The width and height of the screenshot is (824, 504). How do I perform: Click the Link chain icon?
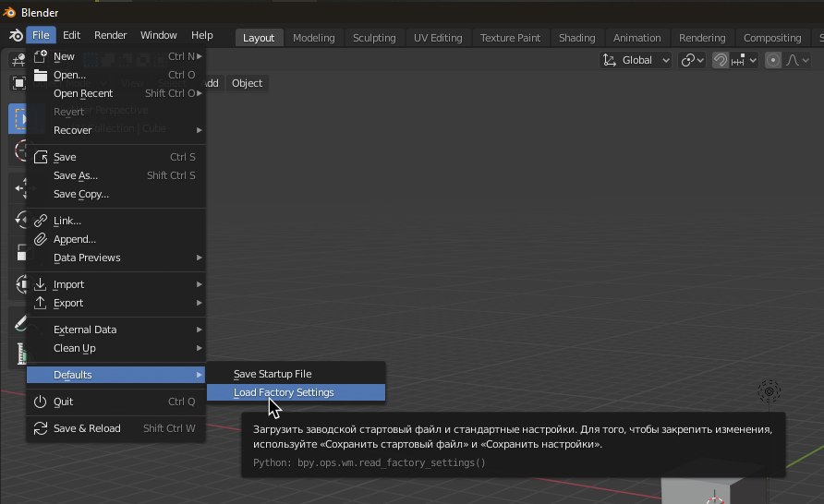[x=41, y=221]
